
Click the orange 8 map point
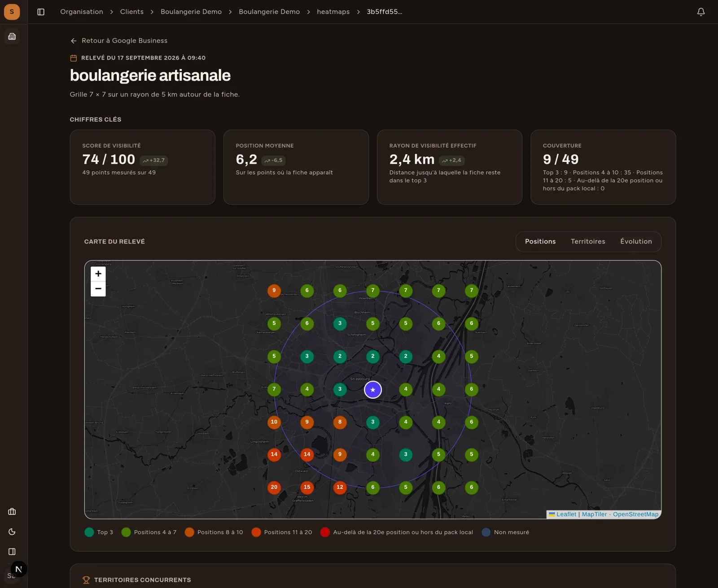[x=340, y=422]
